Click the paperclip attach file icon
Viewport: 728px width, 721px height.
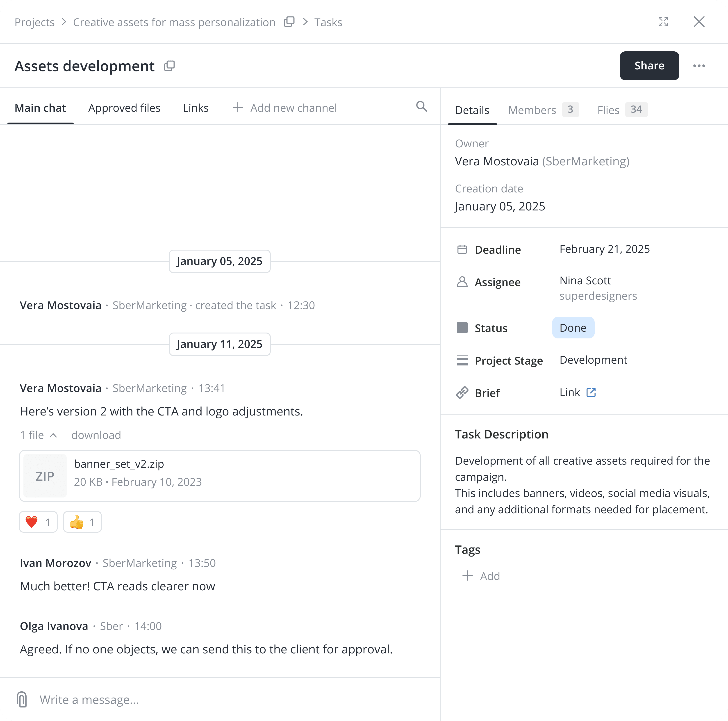click(x=22, y=699)
